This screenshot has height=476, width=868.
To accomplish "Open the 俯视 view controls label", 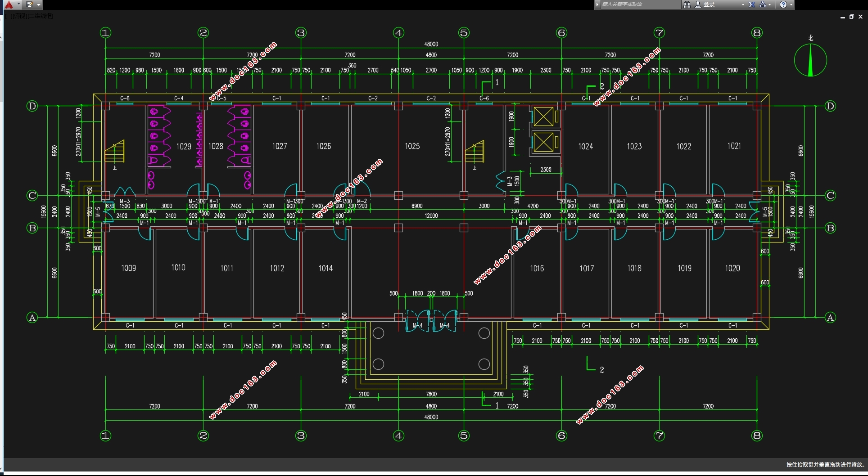I will pos(20,16).
